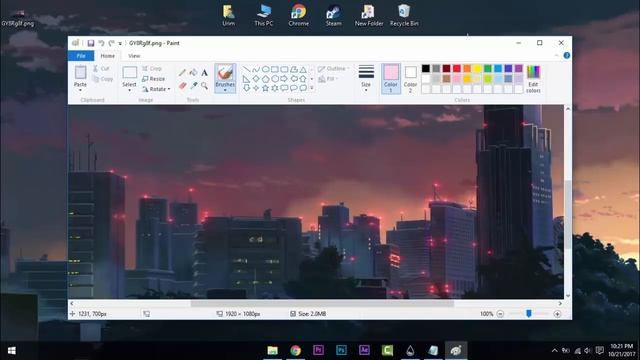This screenshot has width=640, height=360.
Task: Choose the Line shape
Action: (247, 69)
